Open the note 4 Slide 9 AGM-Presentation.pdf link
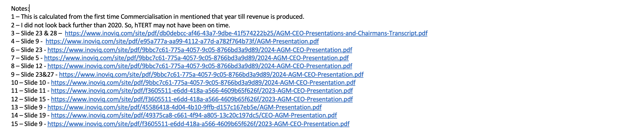 click(x=182, y=41)
